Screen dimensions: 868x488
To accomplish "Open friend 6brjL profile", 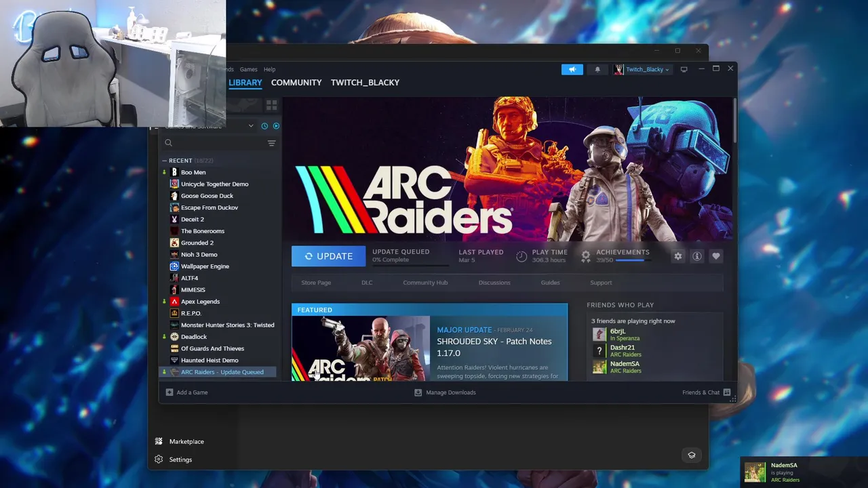I will point(617,331).
